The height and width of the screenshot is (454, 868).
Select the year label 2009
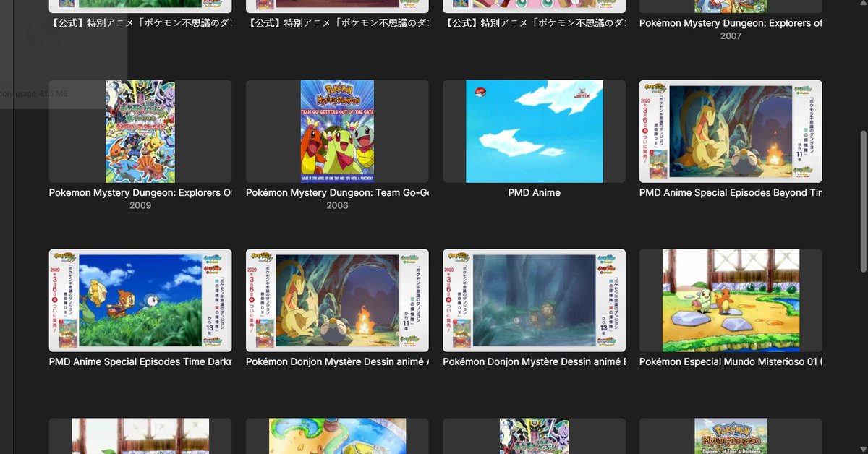click(140, 206)
